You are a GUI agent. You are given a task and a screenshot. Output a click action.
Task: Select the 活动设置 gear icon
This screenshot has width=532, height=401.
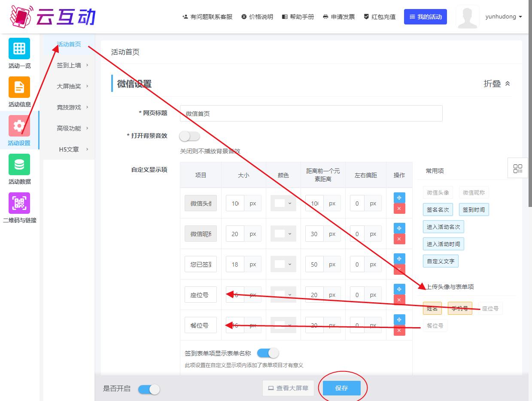click(x=19, y=126)
